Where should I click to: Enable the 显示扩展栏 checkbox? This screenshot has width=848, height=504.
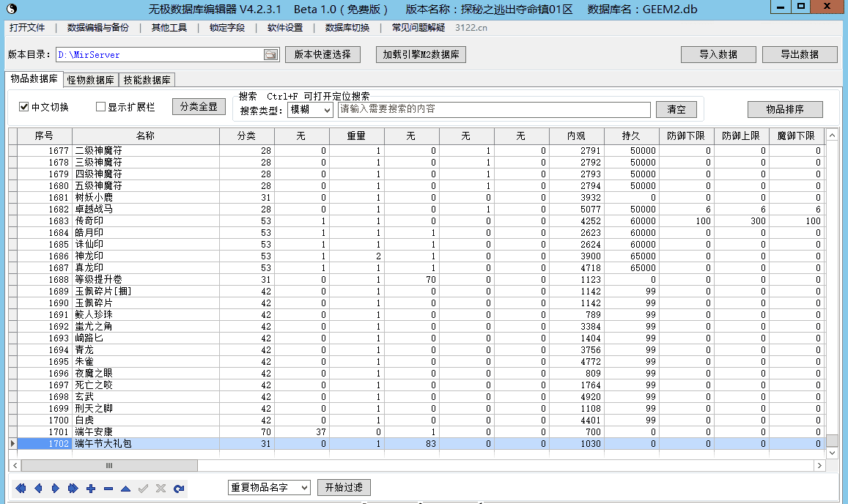101,107
